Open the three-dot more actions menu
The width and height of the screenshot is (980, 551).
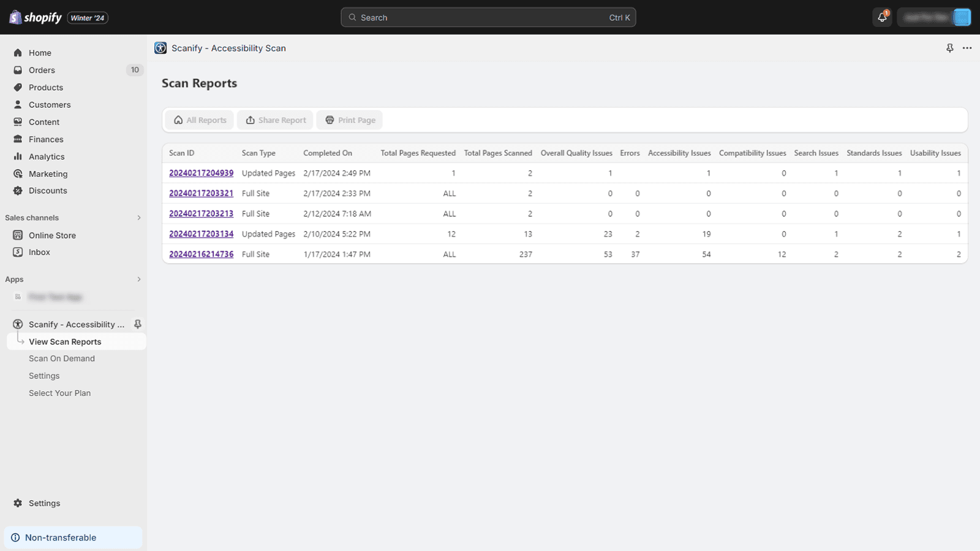click(967, 48)
